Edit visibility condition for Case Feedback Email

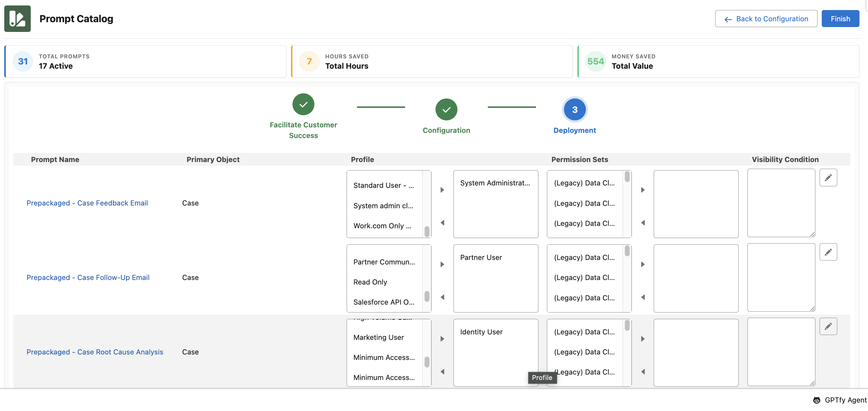828,178
